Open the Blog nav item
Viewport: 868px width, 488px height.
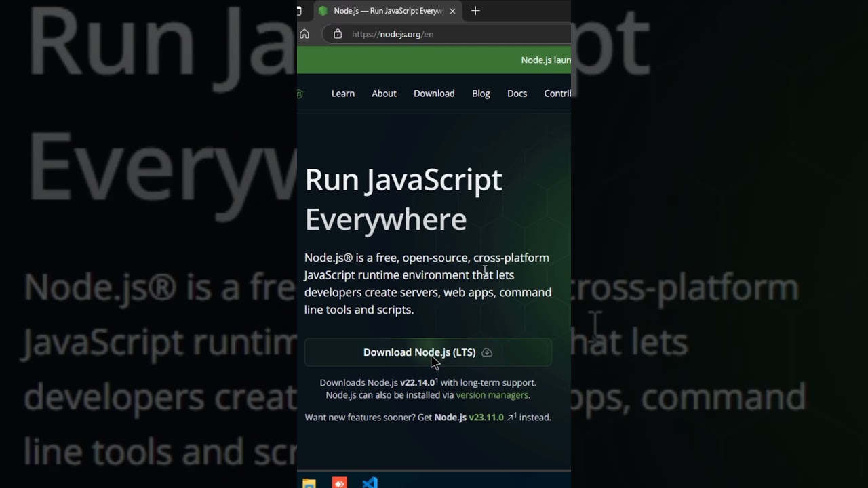click(481, 94)
